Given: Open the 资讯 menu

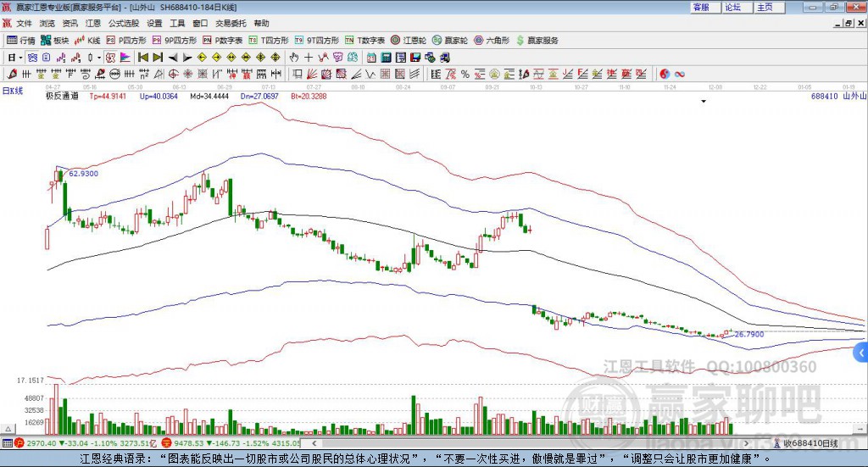Looking at the screenshot, I should (70, 23).
